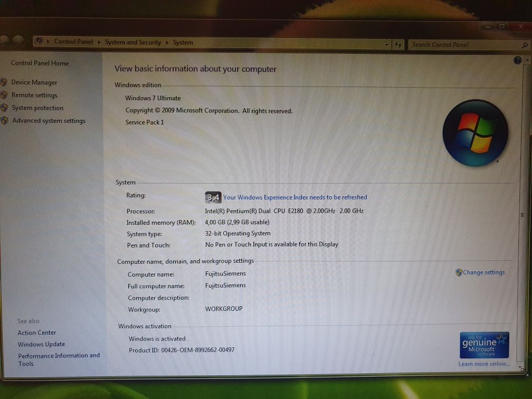This screenshot has height=399, width=532.
Task: Click the Back navigation arrow button
Action: [x=3, y=41]
